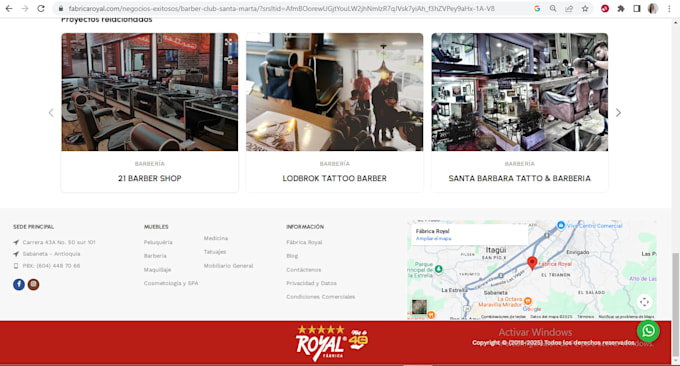
Task: Click BARBERÍA category above 21 Barber Shop
Action: (150, 163)
